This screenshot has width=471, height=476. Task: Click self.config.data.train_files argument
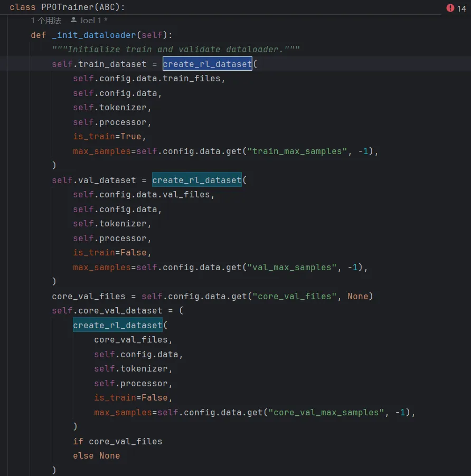(x=146, y=78)
